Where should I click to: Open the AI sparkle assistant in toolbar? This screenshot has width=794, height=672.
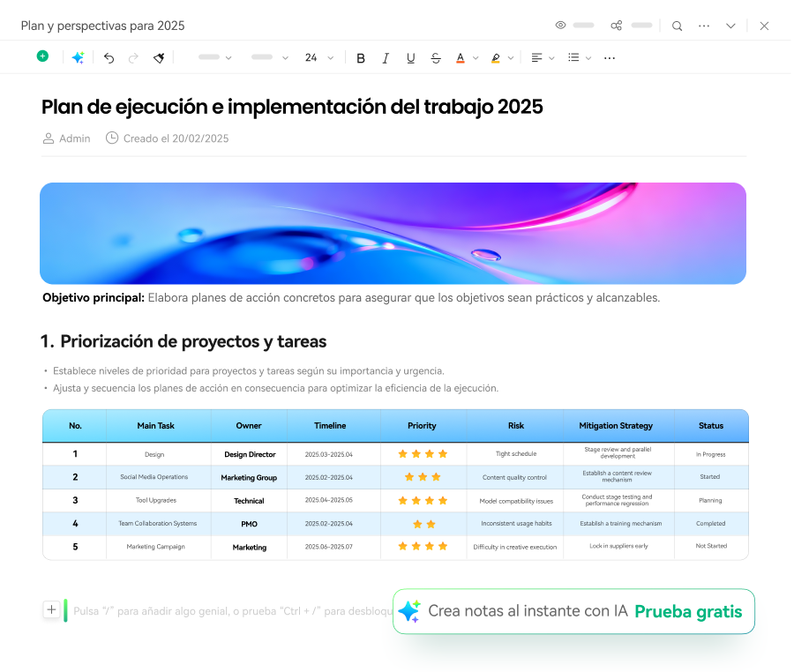[x=78, y=57]
